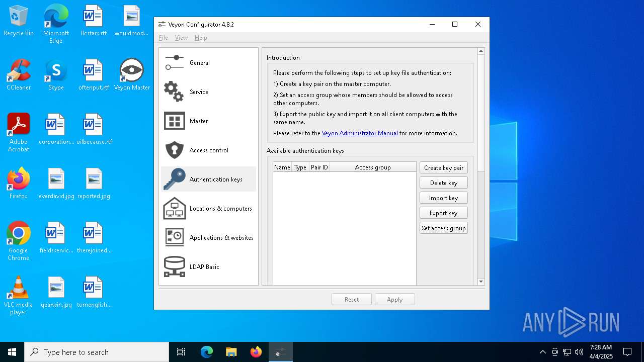Viewport: 644px width, 362px height.
Task: Click the Apply button
Action: 395,299
